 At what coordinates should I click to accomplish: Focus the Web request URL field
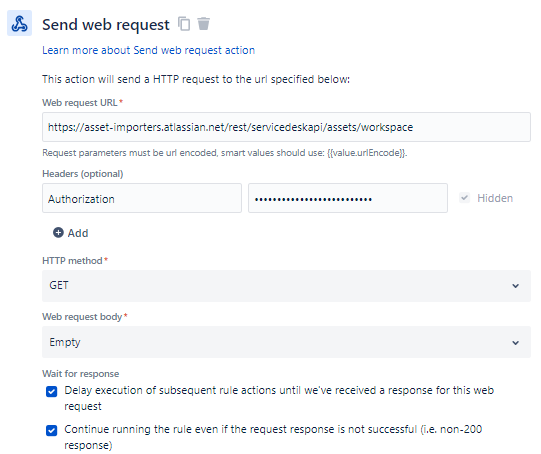point(286,127)
